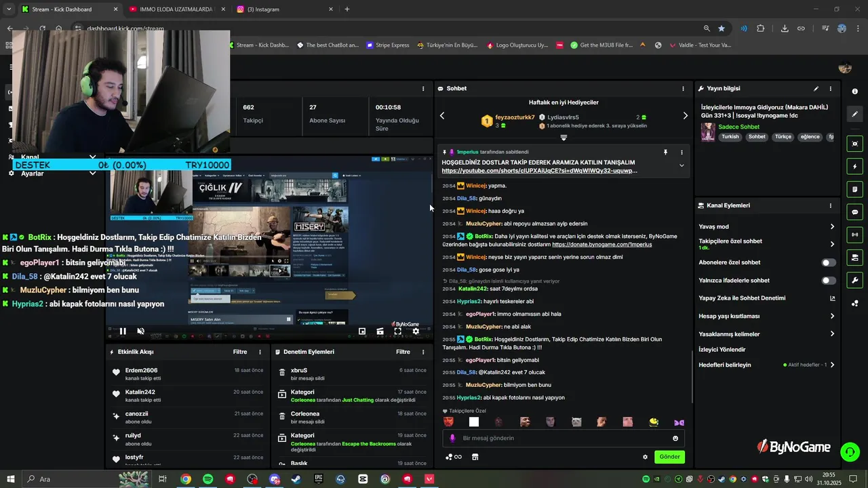868x488 pixels.
Task: Toggle picture-in-picture on preview player
Action: (362, 331)
